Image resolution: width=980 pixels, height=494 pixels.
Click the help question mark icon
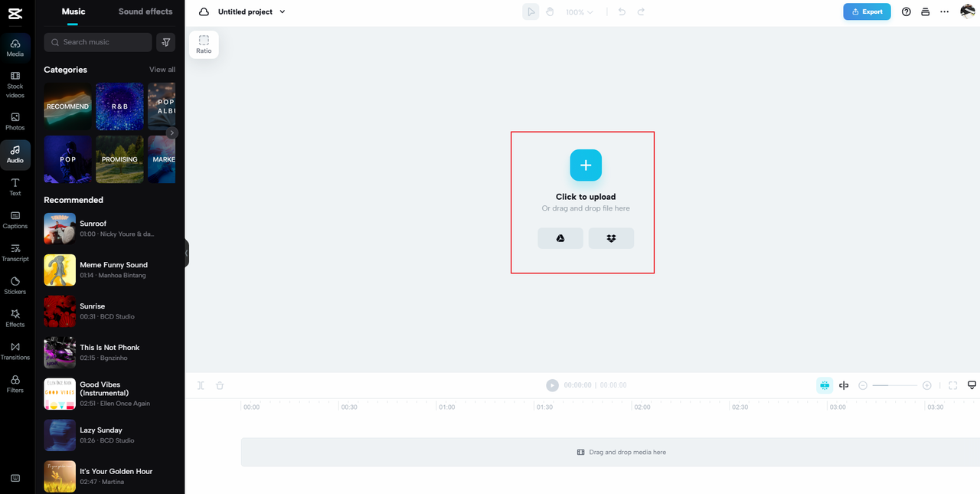click(x=906, y=12)
